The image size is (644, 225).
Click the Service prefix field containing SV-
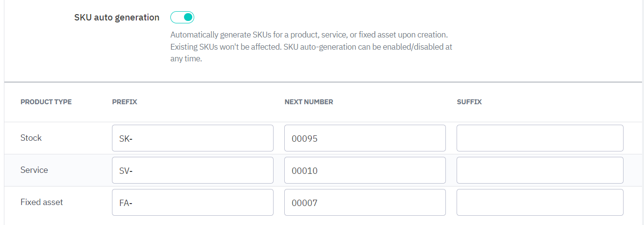click(192, 170)
